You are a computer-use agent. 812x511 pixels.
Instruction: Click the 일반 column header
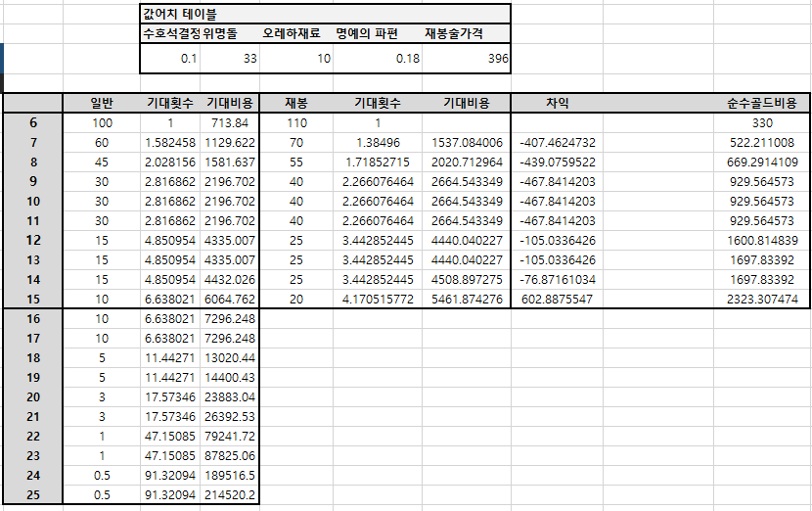[102, 104]
